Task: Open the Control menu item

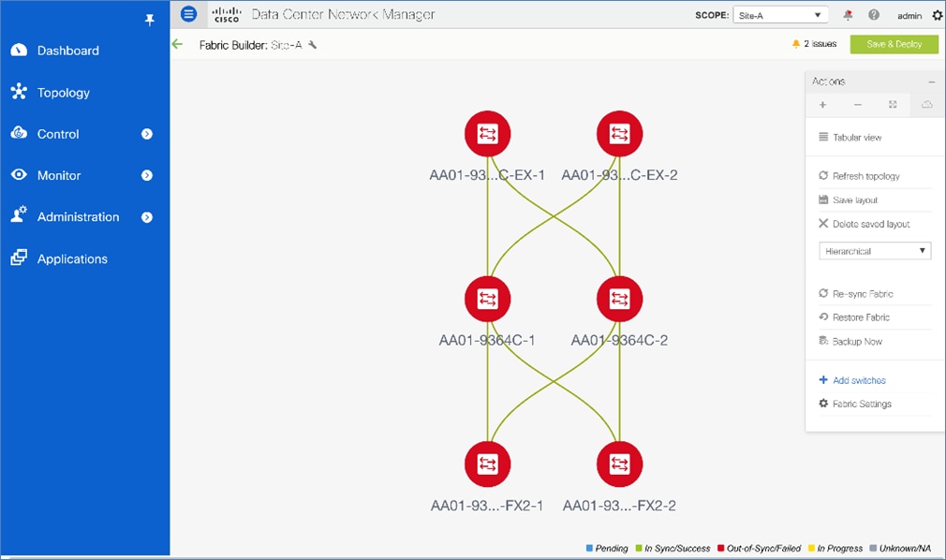Action: 58,134
